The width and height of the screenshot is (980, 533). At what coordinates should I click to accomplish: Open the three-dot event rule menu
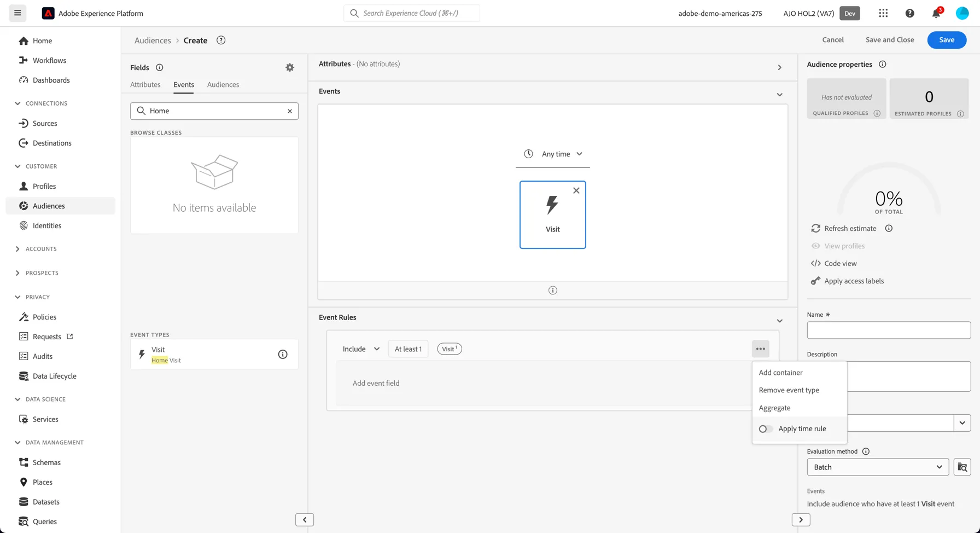coord(760,349)
